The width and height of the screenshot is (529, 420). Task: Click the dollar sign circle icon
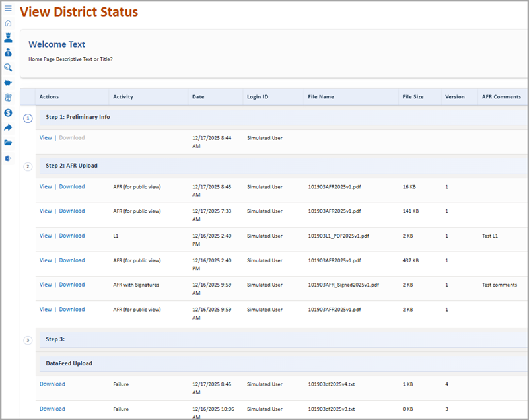click(9, 113)
